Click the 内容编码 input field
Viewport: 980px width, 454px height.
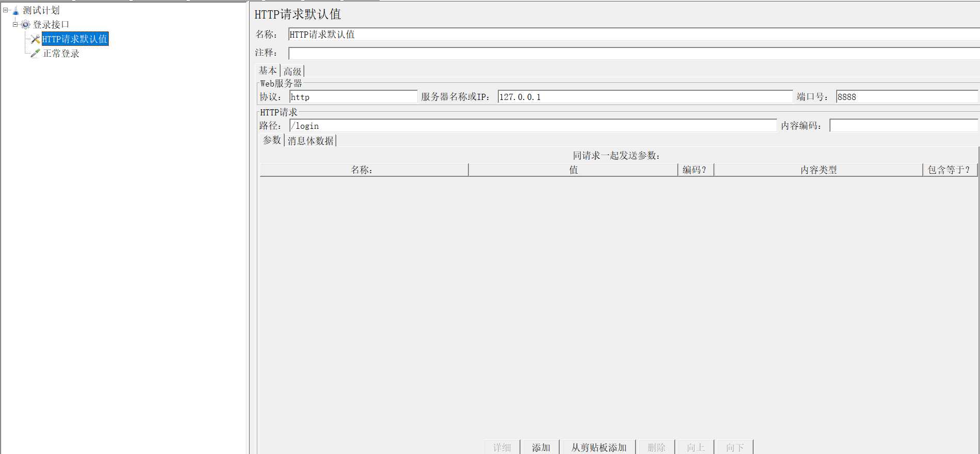pos(904,126)
